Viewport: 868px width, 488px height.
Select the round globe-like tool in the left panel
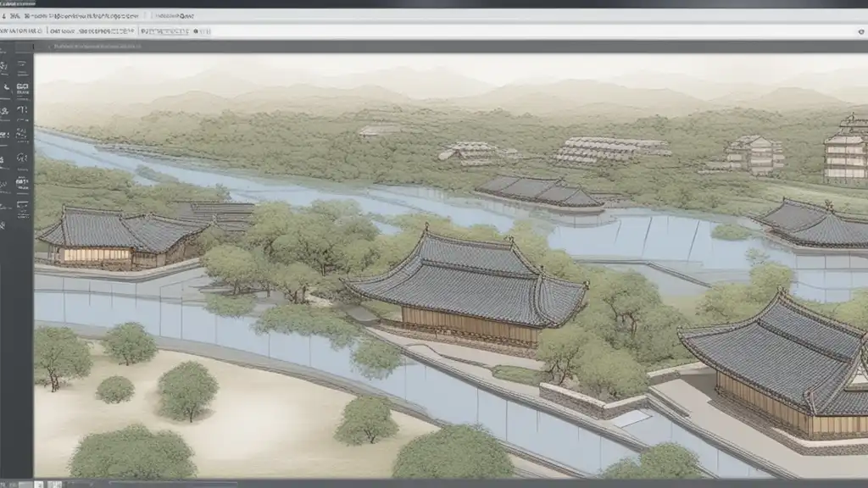click(x=21, y=157)
